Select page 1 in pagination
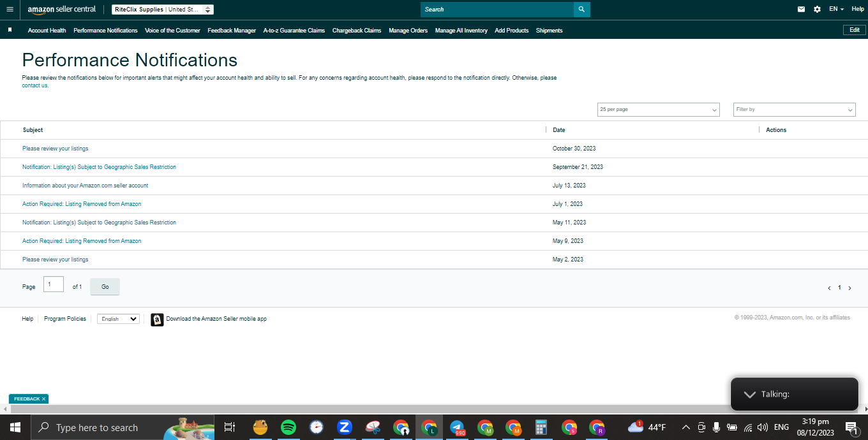This screenshot has width=868, height=440. [x=839, y=288]
